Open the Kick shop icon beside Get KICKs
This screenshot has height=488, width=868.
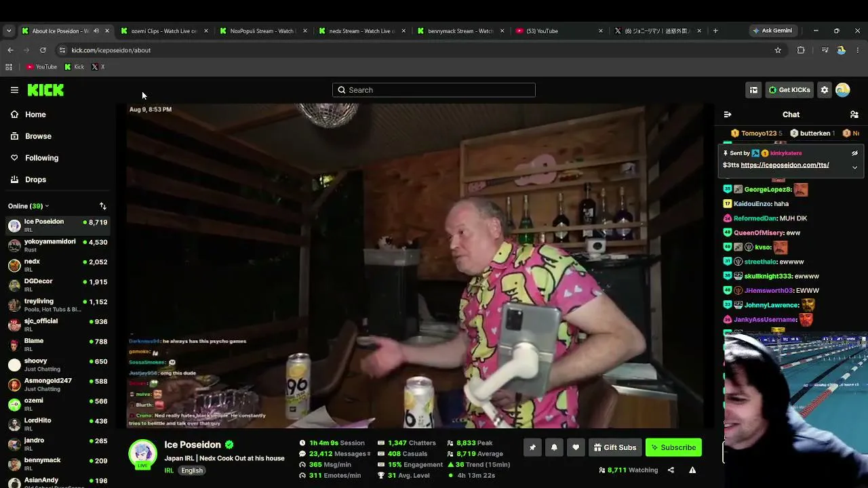pyautogui.click(x=753, y=89)
